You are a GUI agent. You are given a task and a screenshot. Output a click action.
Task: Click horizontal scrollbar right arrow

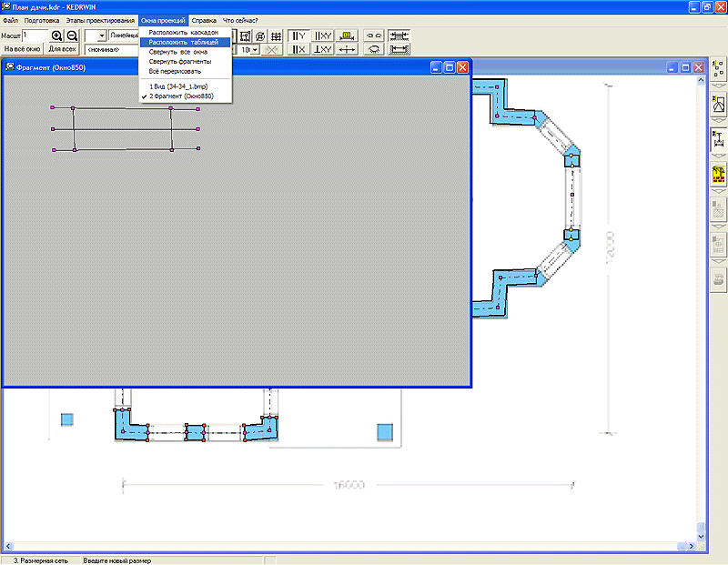[692, 546]
